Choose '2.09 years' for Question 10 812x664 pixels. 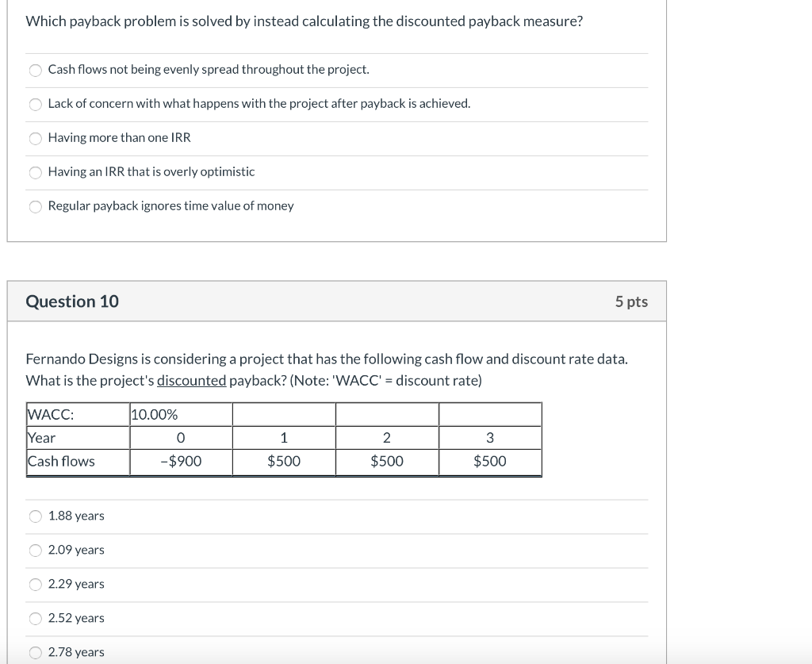pyautogui.click(x=35, y=550)
